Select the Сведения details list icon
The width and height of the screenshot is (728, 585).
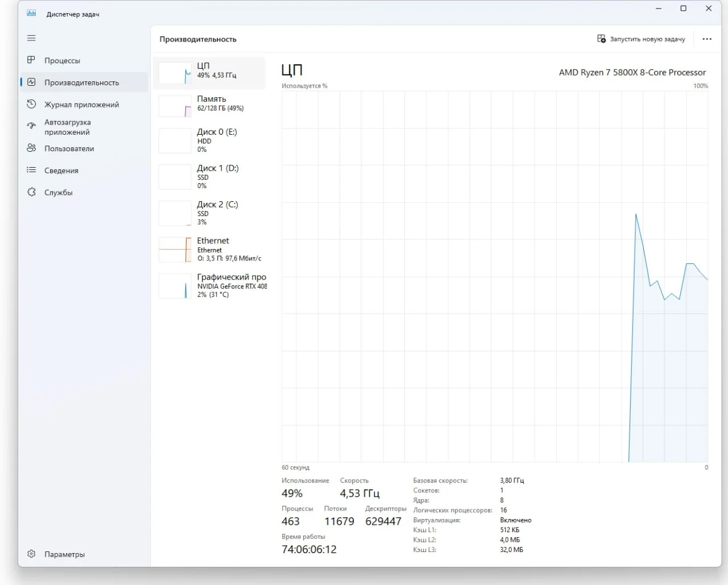tap(31, 170)
